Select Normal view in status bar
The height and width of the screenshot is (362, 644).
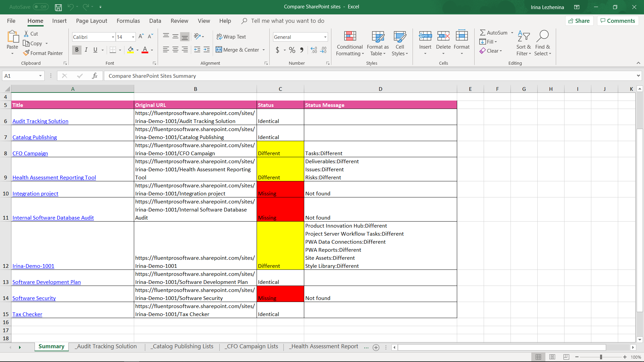[538, 357]
